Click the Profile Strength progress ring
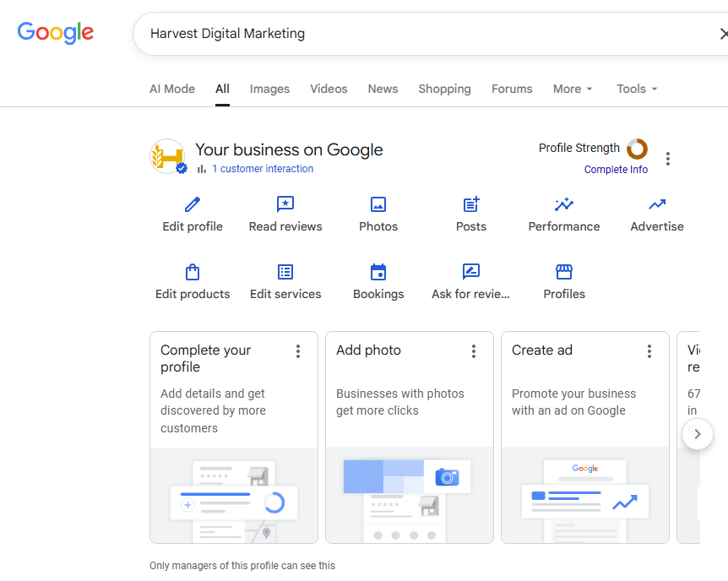The width and height of the screenshot is (728, 581). (637, 149)
